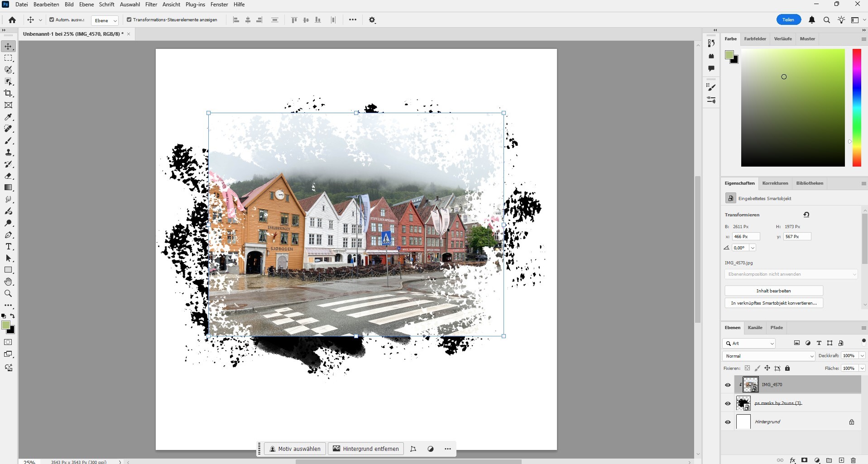Open Farbe panel flyout menu

pos(863,39)
